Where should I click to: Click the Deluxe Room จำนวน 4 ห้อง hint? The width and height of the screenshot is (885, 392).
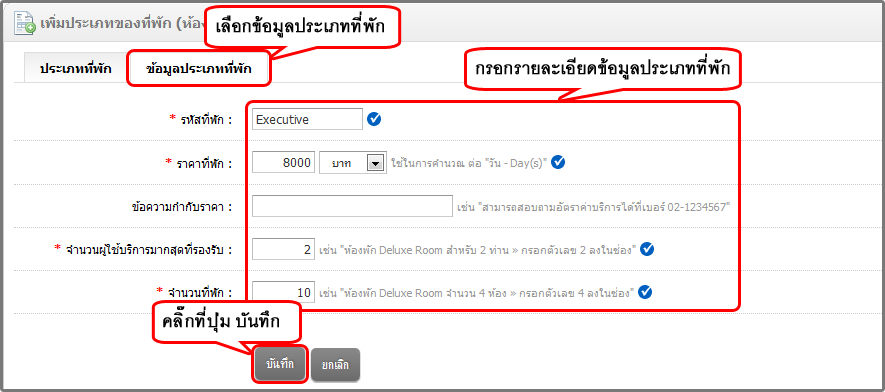[477, 293]
